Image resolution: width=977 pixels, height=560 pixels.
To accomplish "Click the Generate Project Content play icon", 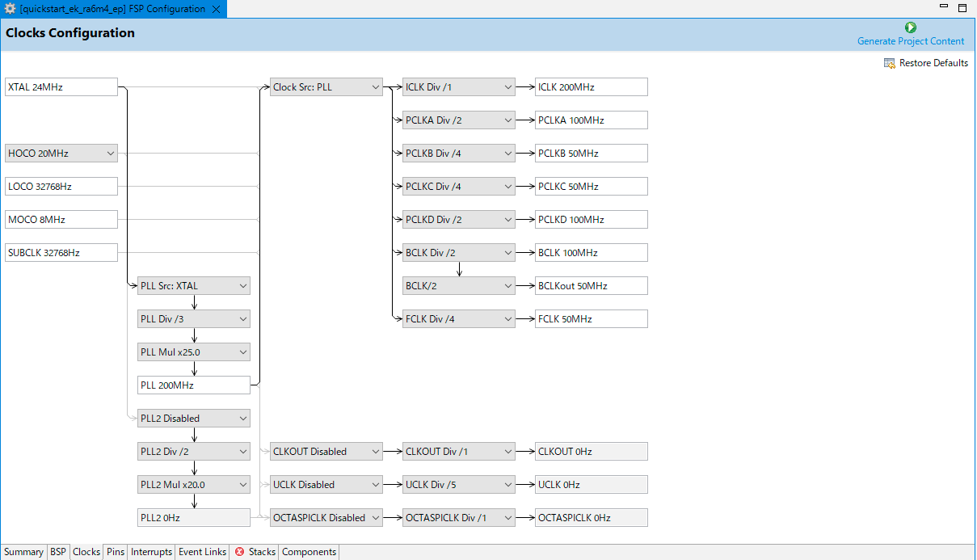I will [x=911, y=27].
